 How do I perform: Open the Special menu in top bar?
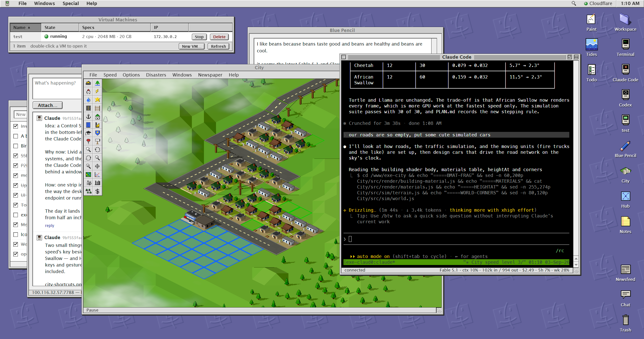tap(71, 3)
